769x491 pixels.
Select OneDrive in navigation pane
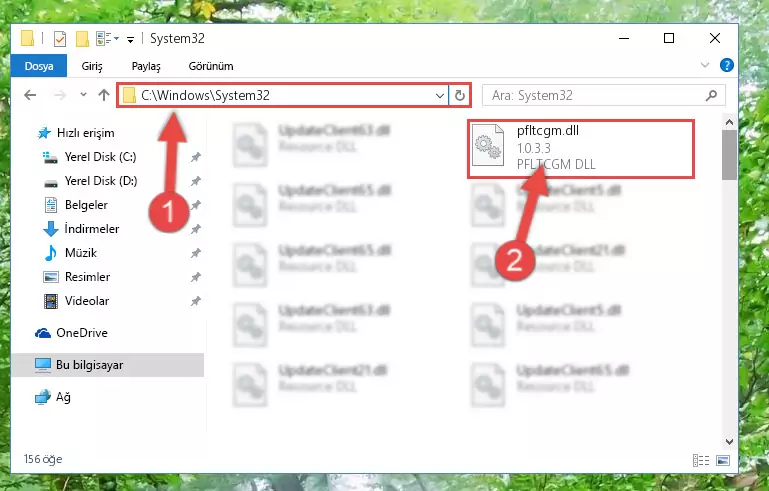point(71,333)
